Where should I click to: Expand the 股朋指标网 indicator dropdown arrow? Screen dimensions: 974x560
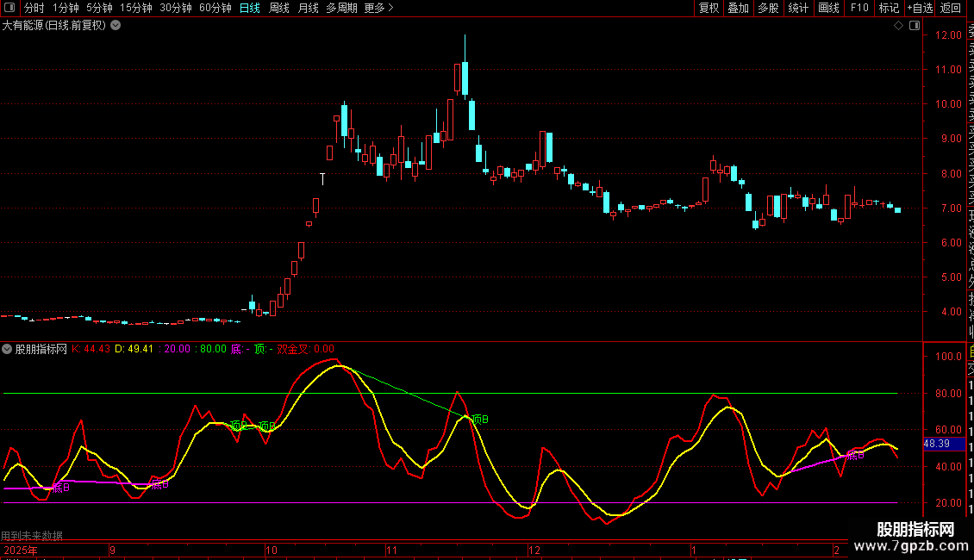point(7,349)
